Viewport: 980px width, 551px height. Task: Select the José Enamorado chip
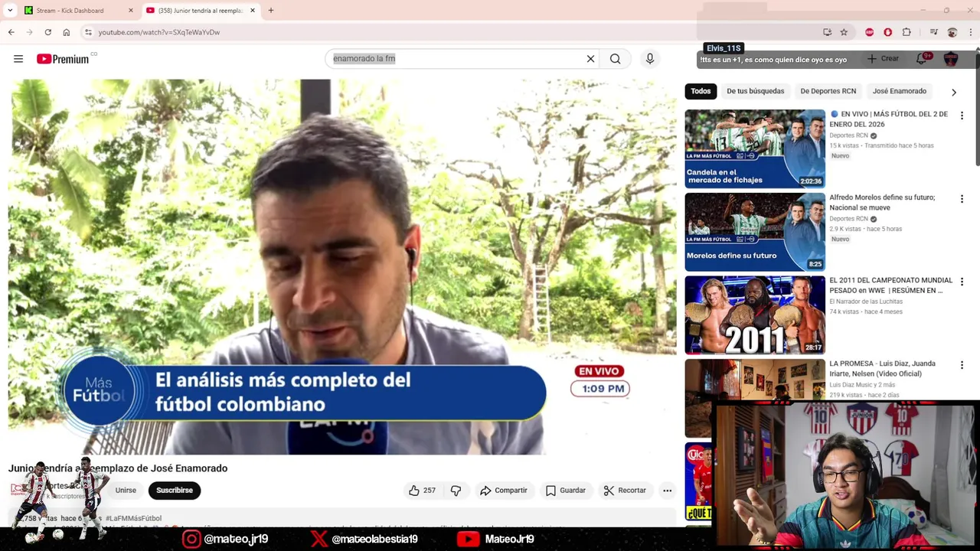(x=900, y=91)
